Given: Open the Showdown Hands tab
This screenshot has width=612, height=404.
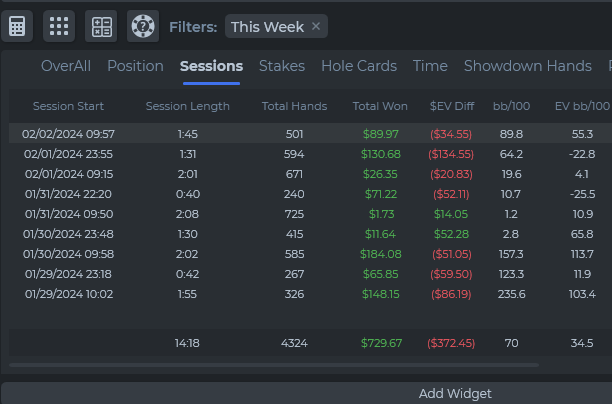Looking at the screenshot, I should coord(527,66).
